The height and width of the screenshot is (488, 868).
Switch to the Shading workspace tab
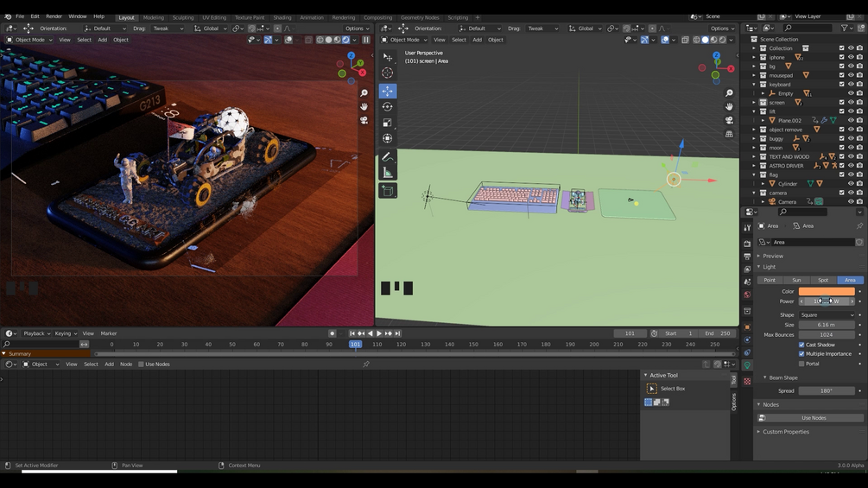tap(282, 17)
